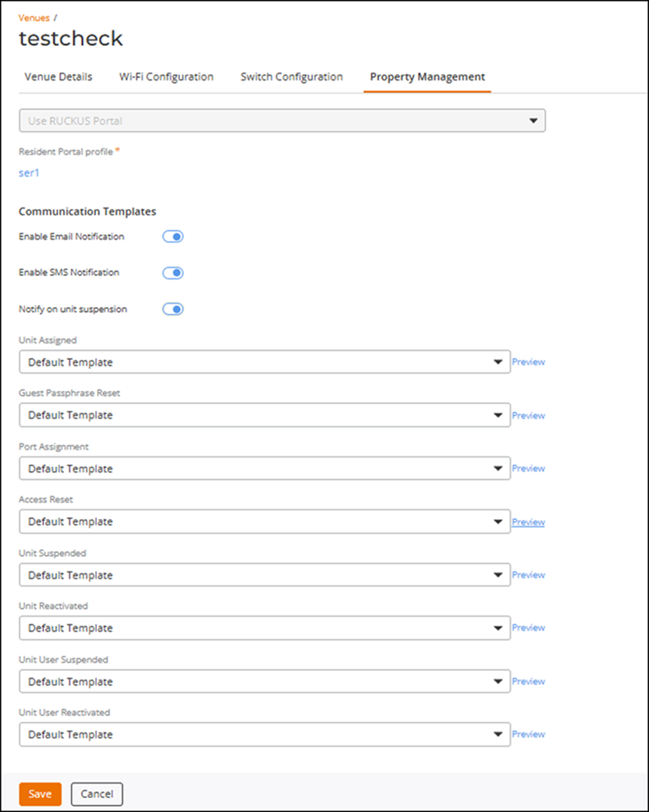
Task: Click the Venues breadcrumb link
Action: click(35, 17)
